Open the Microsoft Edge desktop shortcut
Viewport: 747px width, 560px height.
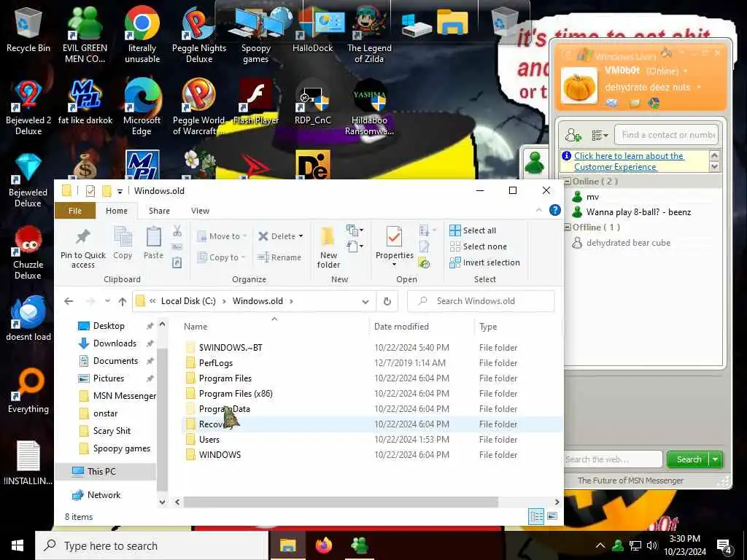pyautogui.click(x=142, y=108)
